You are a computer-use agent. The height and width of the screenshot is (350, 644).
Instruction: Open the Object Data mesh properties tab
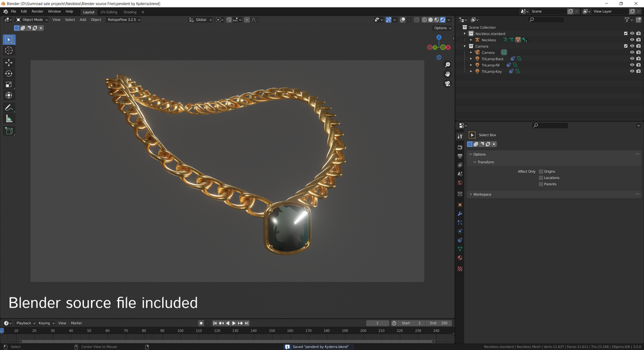pos(460,249)
